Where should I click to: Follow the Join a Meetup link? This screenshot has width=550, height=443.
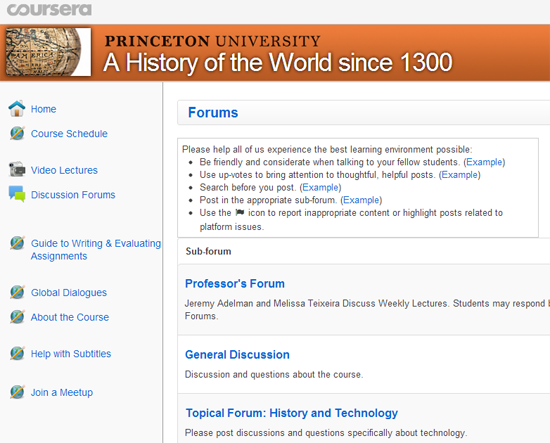coord(62,392)
